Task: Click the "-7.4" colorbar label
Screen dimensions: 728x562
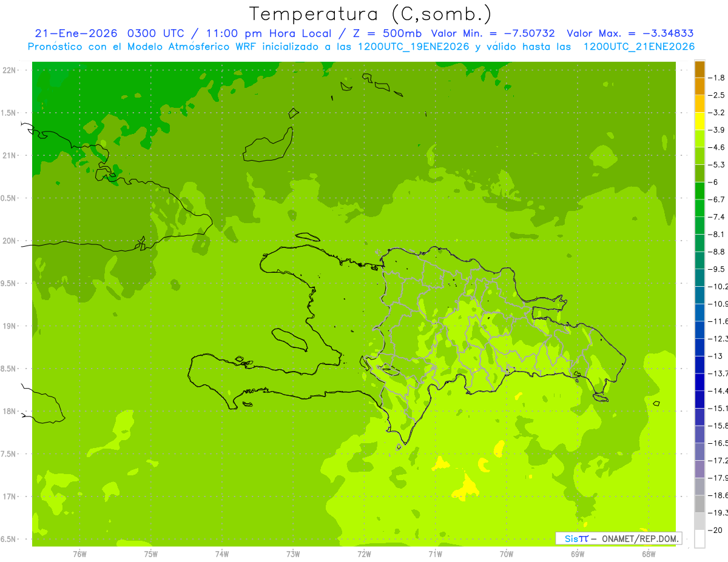Action: [717, 217]
